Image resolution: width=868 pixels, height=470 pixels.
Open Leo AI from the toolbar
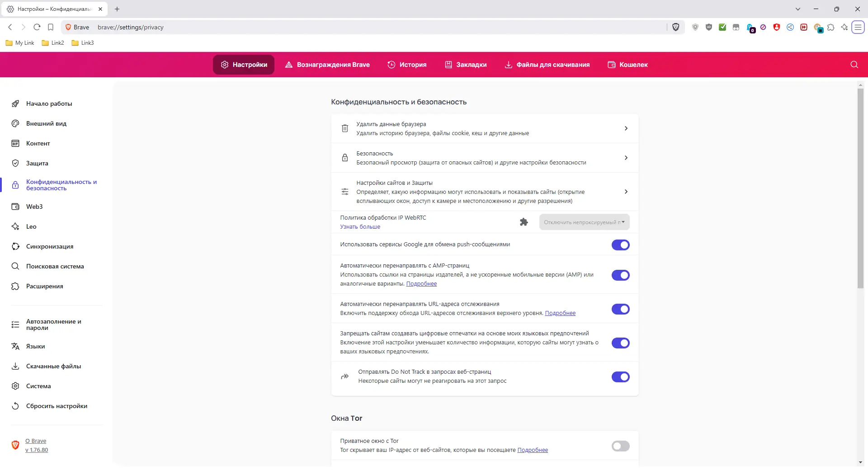(844, 27)
